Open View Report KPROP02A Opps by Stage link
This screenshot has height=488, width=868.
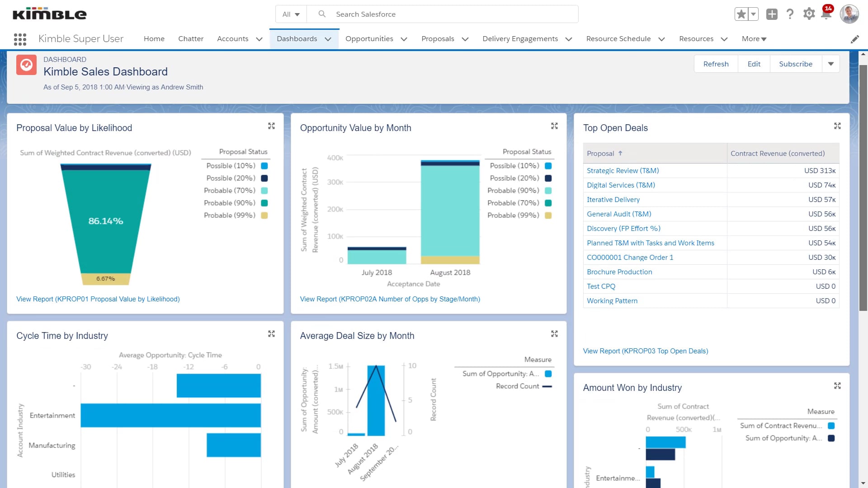(390, 299)
